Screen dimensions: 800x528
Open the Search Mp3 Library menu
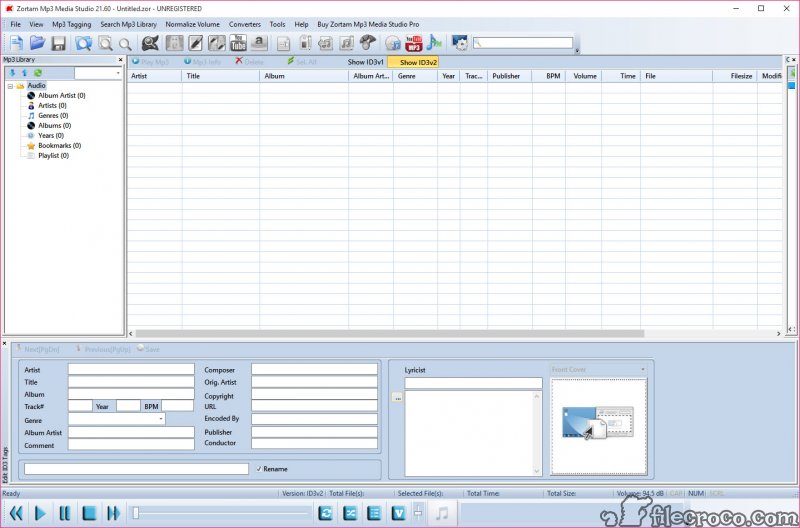128,24
